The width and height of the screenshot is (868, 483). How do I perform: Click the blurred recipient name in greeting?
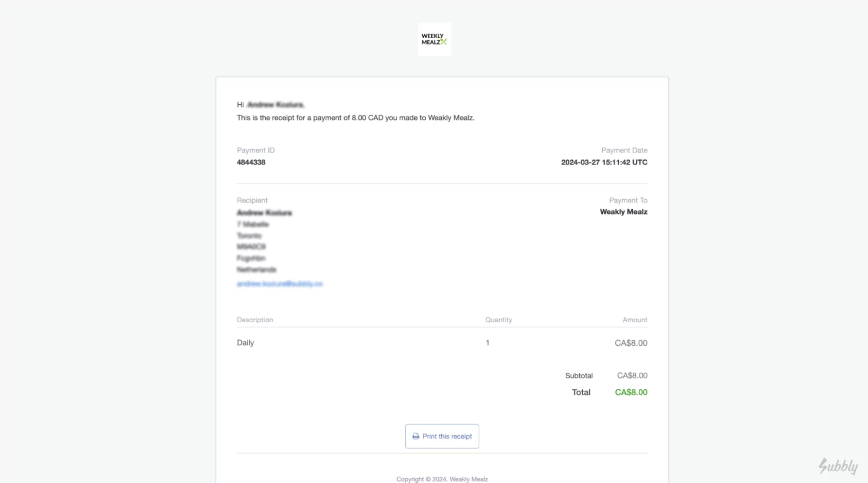click(275, 105)
